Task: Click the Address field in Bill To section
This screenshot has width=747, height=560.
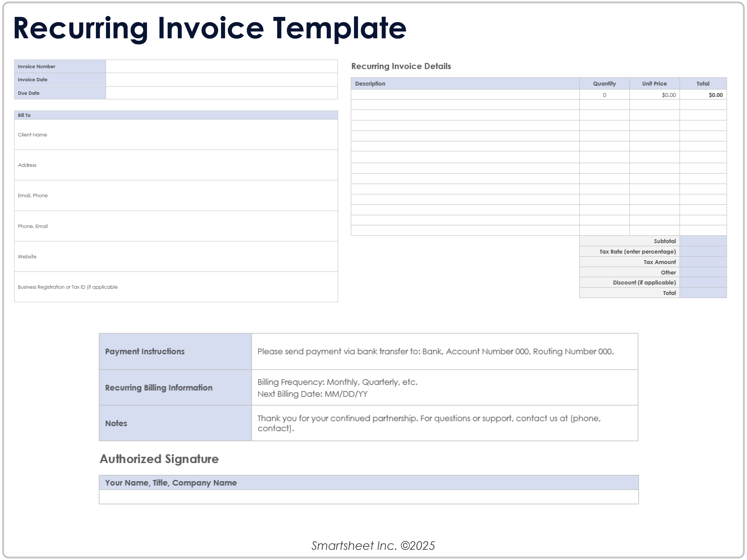Action: point(176,165)
